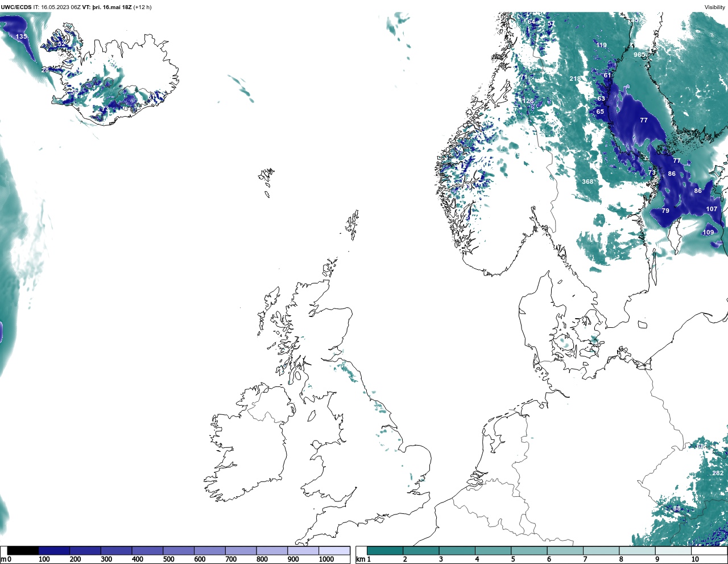Click the '64' value in northern Norway
Screen dimensions: 728x564
coord(531,22)
